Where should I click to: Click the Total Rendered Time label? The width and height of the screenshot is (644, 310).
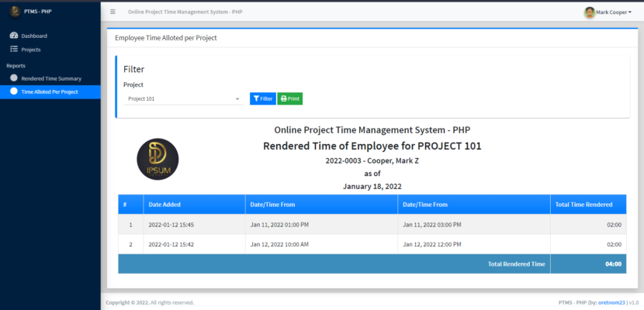point(516,264)
